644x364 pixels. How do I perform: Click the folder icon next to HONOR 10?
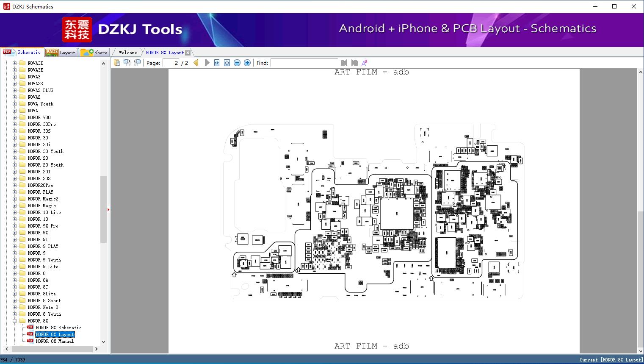(22, 219)
